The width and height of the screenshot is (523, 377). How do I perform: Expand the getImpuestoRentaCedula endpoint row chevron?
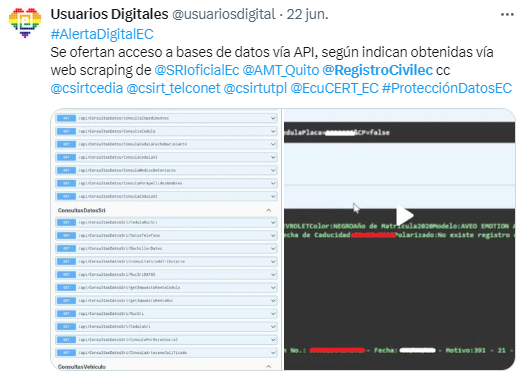click(273, 288)
